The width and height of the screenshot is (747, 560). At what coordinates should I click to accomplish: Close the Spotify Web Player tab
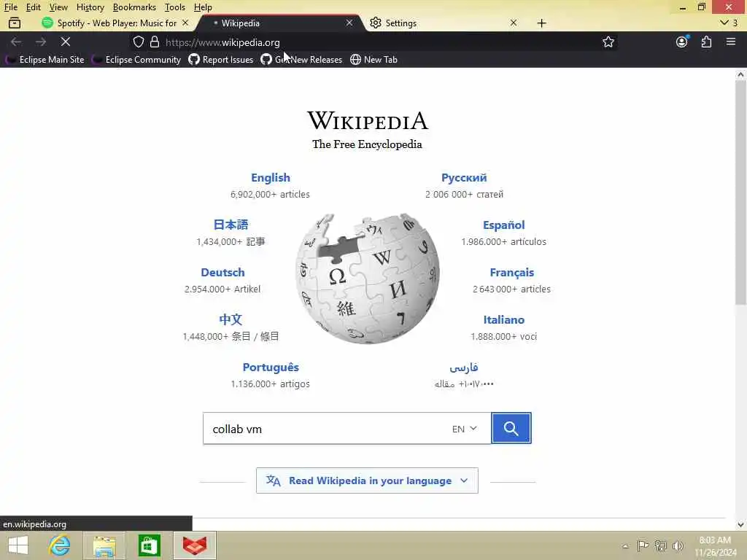[x=185, y=23]
